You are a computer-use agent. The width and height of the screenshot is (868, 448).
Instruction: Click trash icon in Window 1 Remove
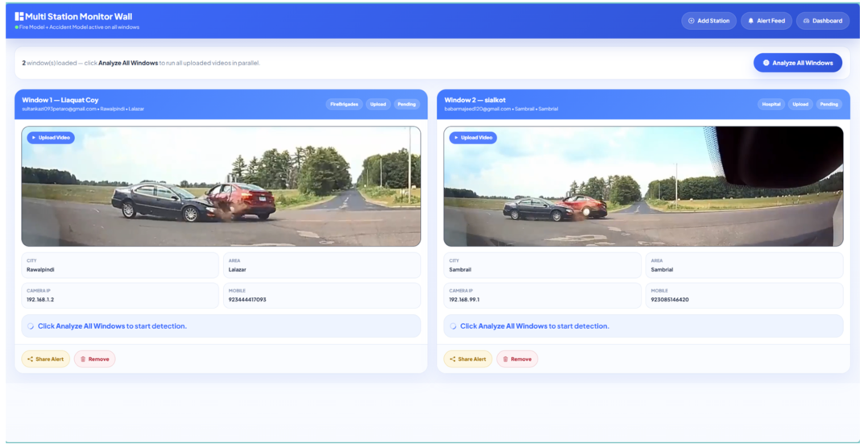pos(83,359)
